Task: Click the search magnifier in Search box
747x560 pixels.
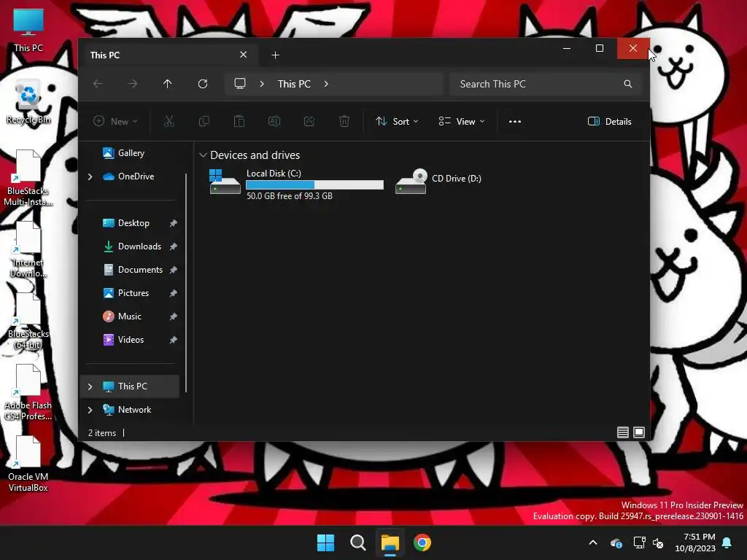Action: [628, 84]
